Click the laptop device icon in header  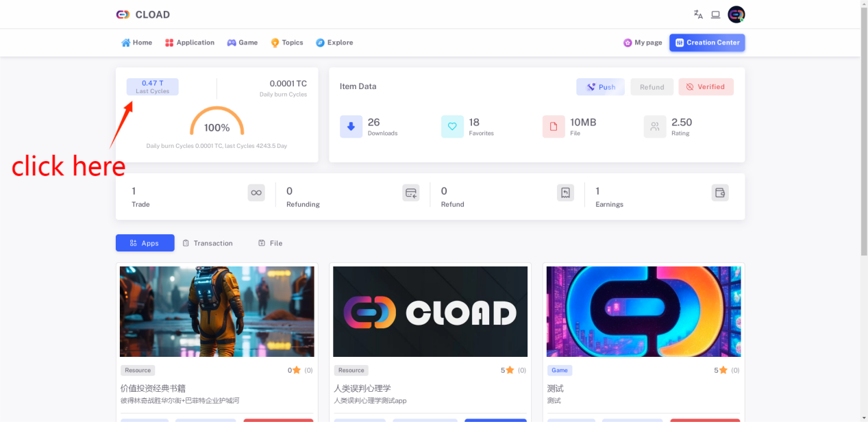point(715,14)
